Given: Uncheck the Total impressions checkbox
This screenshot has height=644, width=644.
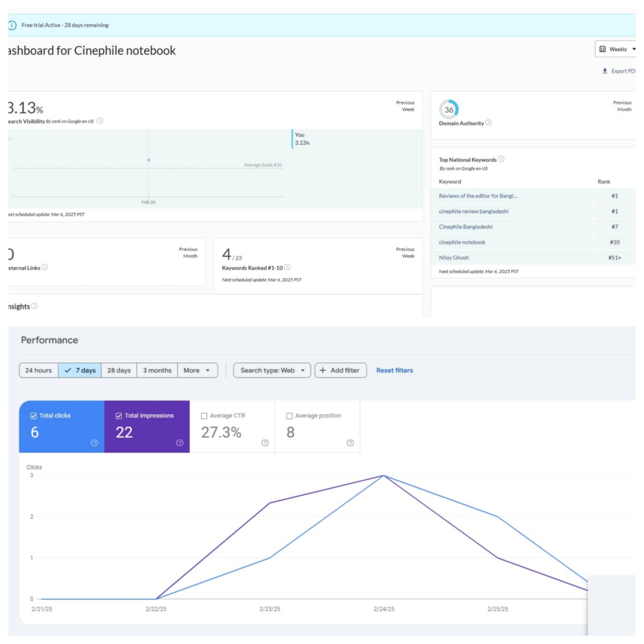Looking at the screenshot, I should click(119, 416).
